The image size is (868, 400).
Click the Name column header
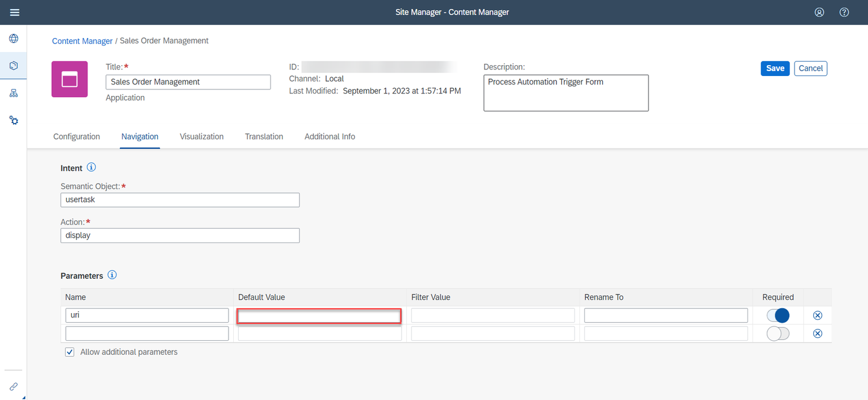tap(75, 297)
